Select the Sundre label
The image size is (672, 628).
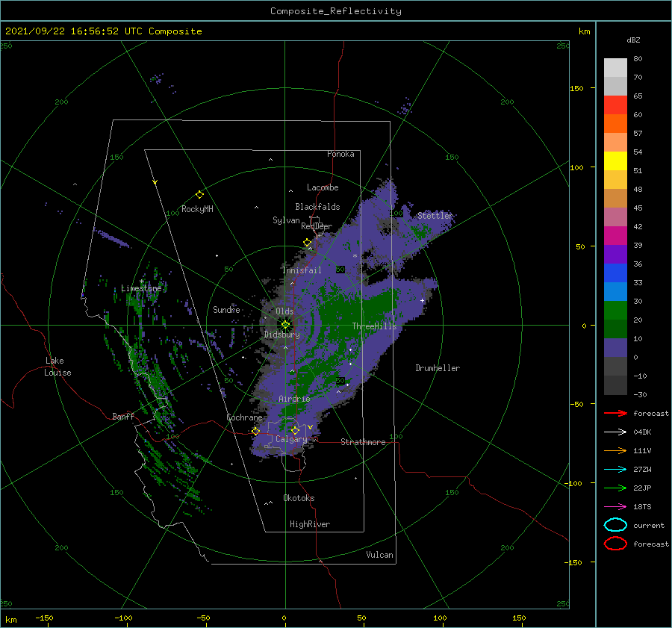click(226, 309)
